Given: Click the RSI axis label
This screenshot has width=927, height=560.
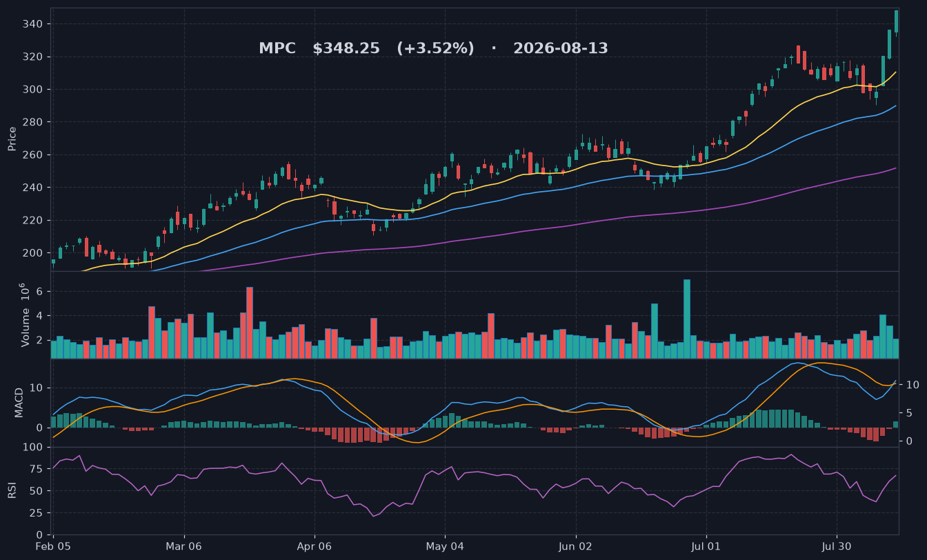Looking at the screenshot, I should point(12,490).
